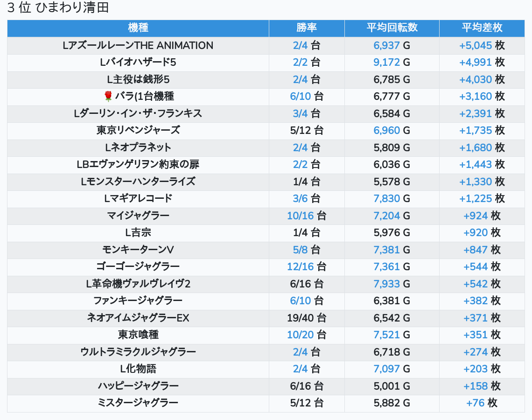Click the 平均差枚 column header

(482, 28)
